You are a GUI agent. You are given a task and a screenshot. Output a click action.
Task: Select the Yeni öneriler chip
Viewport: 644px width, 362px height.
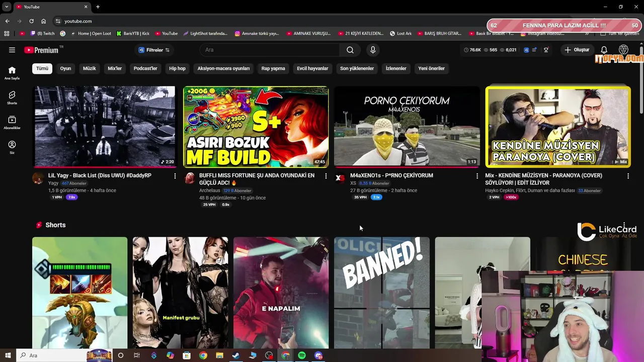pyautogui.click(x=431, y=68)
